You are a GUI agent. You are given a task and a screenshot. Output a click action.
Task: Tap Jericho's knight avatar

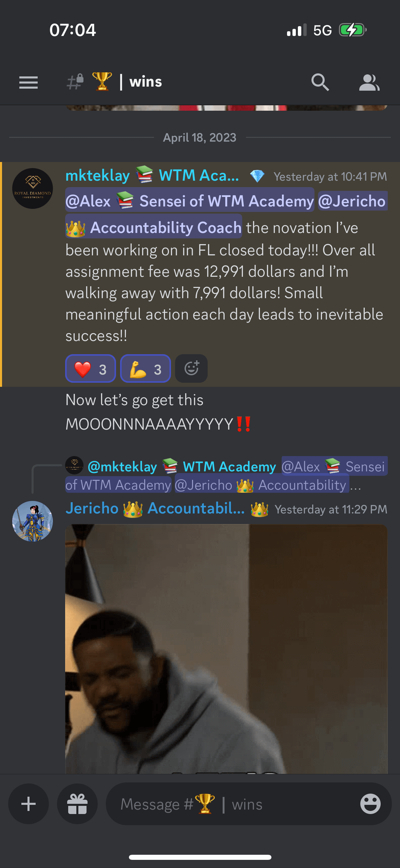[x=33, y=521]
